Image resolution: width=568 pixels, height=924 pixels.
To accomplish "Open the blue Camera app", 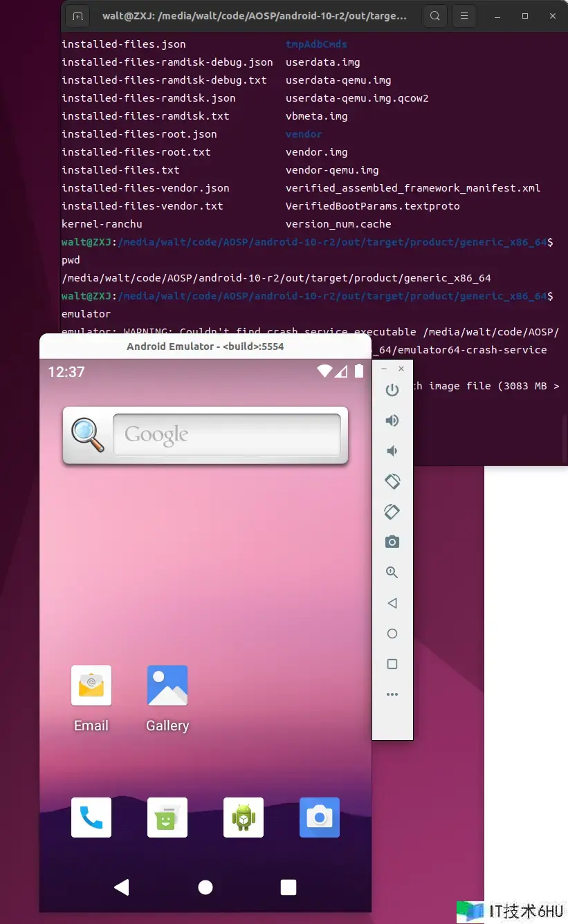I will coord(319,817).
